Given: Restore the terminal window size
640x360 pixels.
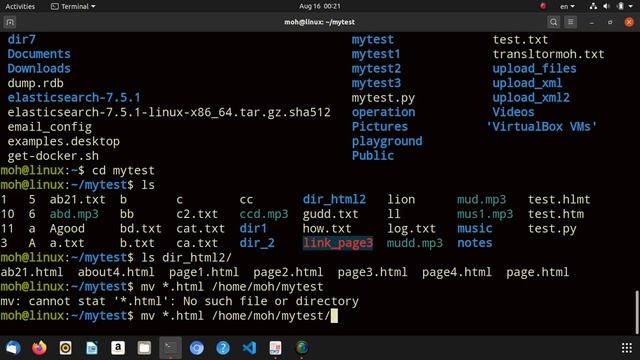Looking at the screenshot, I should 610,22.
